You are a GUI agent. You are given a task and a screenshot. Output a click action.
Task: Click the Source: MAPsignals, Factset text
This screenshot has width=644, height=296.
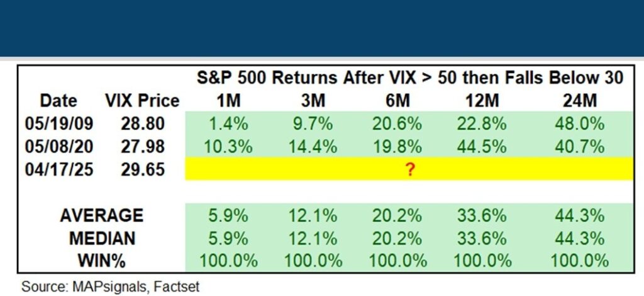pyautogui.click(x=110, y=287)
